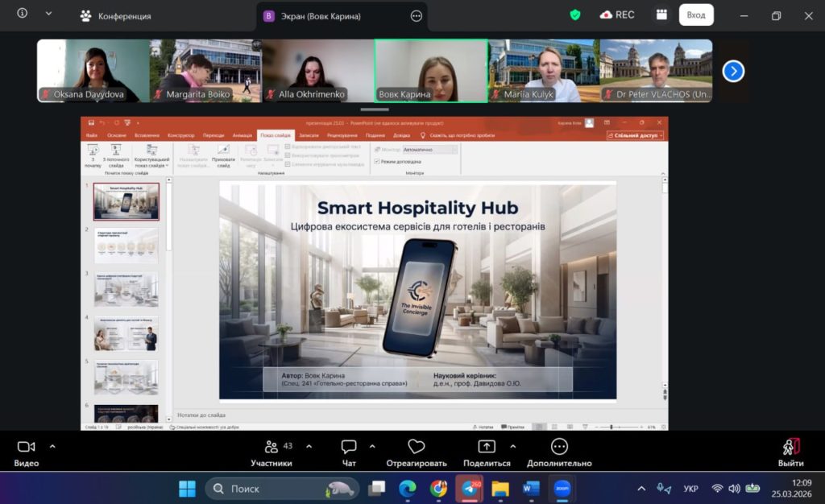
Task: Click the Video camera icon
Action: click(x=26, y=447)
